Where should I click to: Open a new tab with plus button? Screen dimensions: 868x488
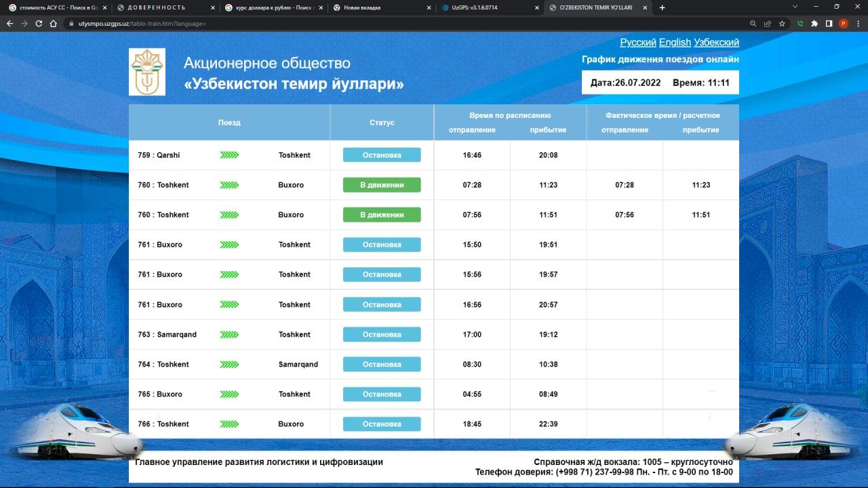pyautogui.click(x=662, y=7)
